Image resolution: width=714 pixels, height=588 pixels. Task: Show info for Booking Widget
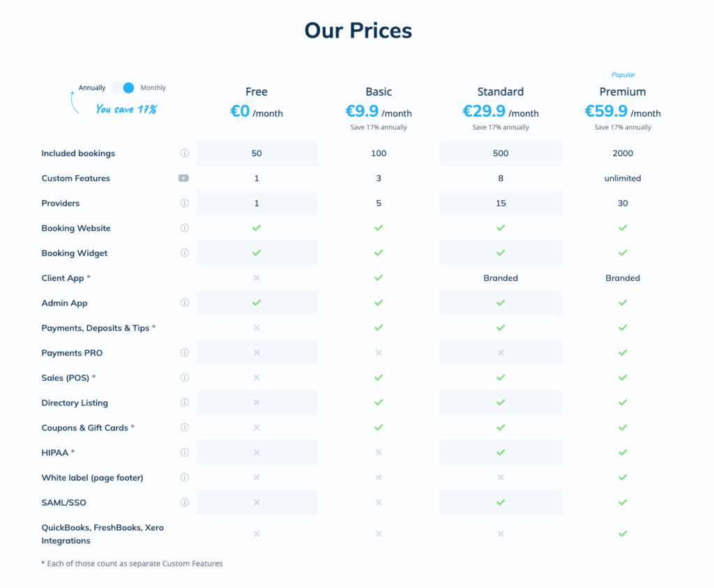pyautogui.click(x=184, y=252)
